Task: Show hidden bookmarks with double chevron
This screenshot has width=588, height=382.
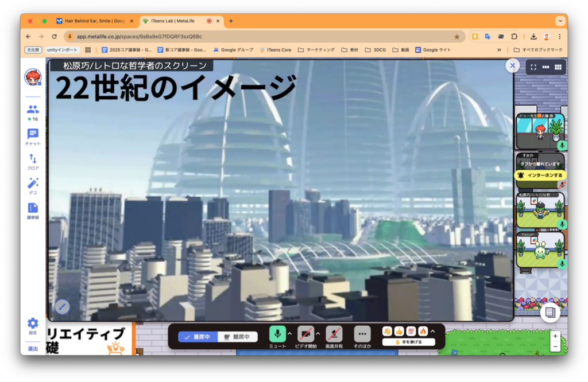Action: [x=499, y=50]
